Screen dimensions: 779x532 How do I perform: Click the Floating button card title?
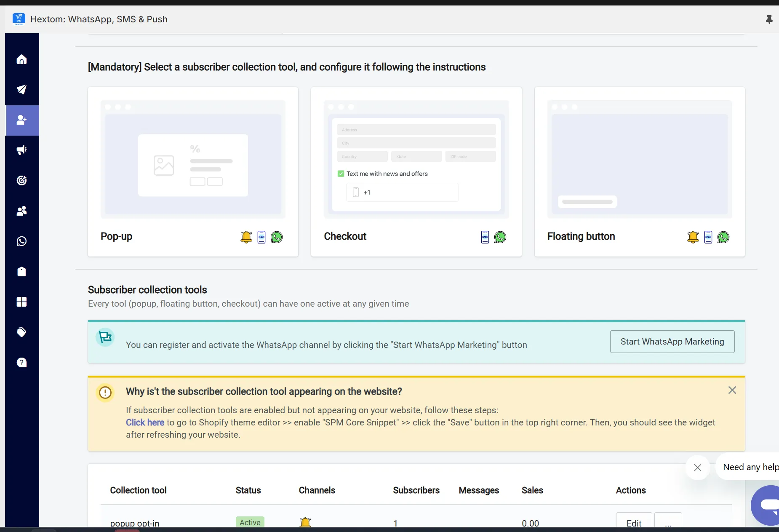[581, 236]
